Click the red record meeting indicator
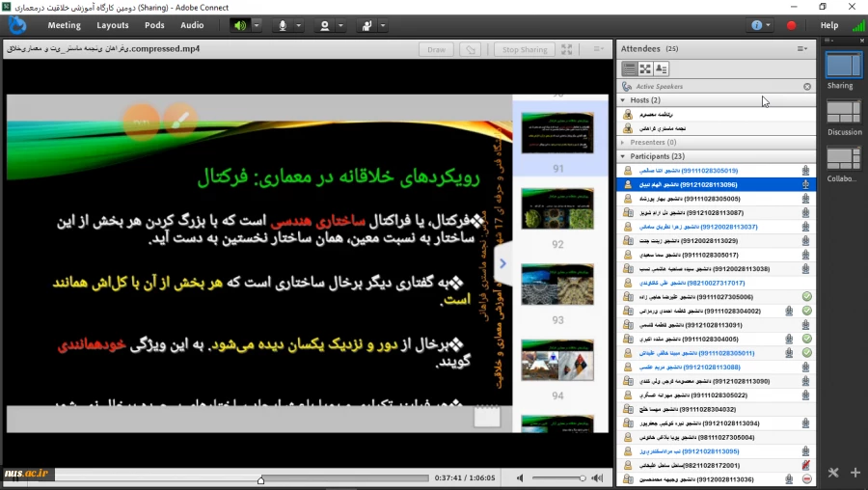The height and width of the screenshot is (490, 868). pos(792,25)
